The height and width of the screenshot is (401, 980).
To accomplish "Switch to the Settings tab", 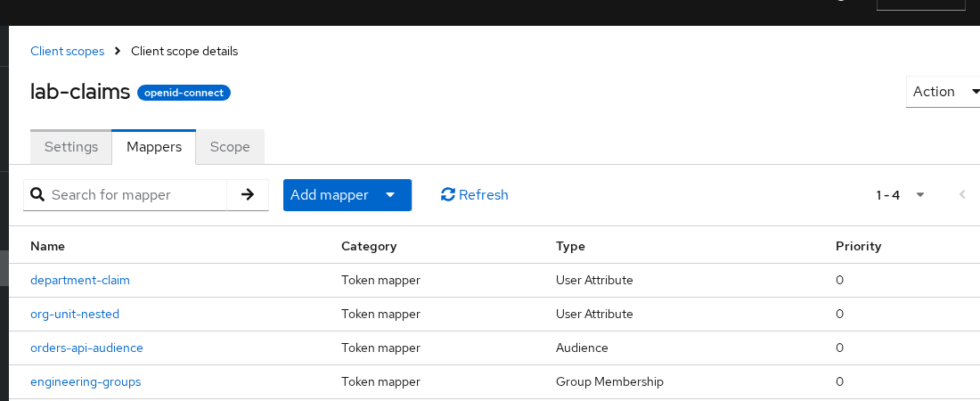I will click(x=71, y=146).
